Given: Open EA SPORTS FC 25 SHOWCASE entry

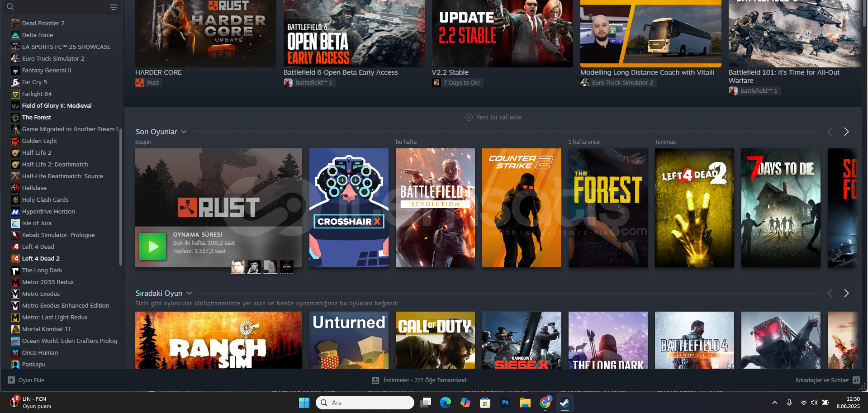Looking at the screenshot, I should tap(66, 47).
